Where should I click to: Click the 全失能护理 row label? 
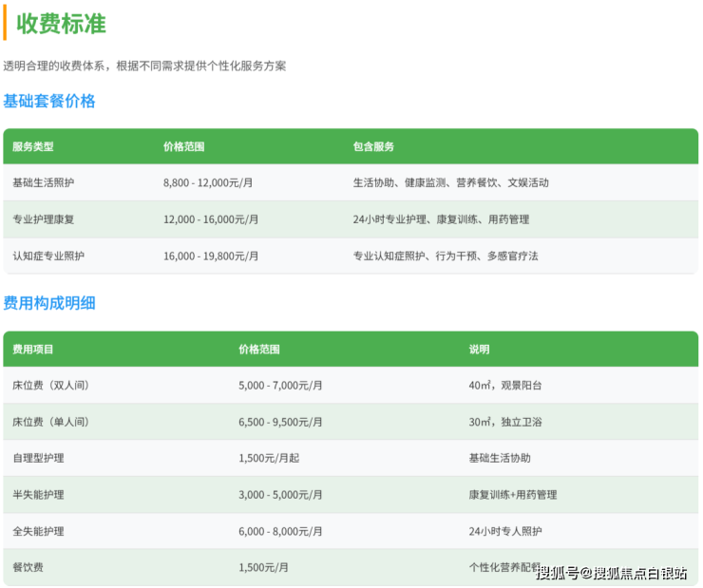tap(38, 531)
